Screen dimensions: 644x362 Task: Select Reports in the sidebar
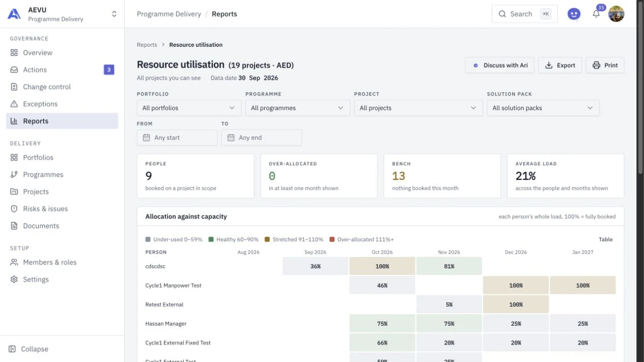[62, 121]
